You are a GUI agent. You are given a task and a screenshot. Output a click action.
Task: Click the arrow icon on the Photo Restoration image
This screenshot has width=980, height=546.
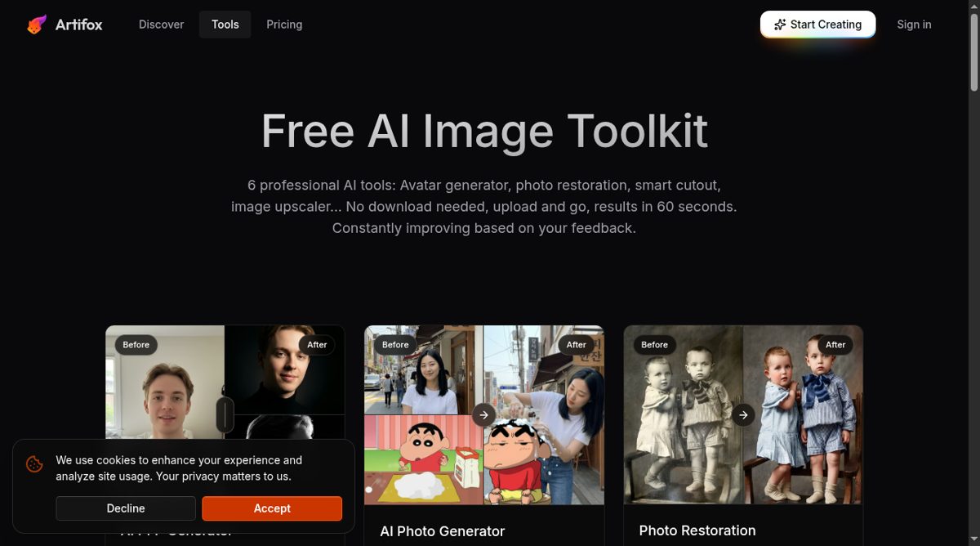point(743,414)
